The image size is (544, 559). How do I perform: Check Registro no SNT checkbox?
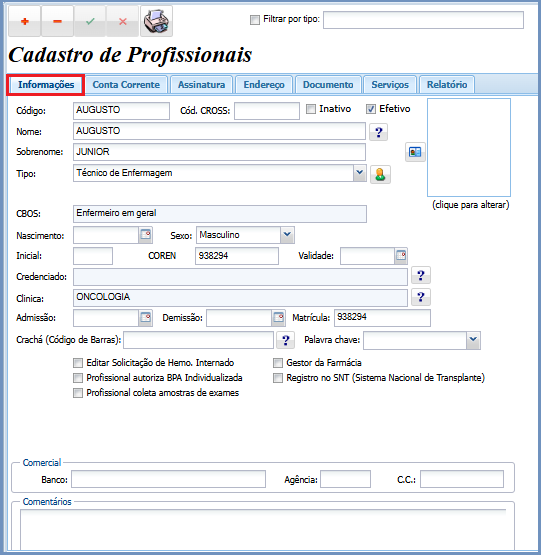[279, 379]
